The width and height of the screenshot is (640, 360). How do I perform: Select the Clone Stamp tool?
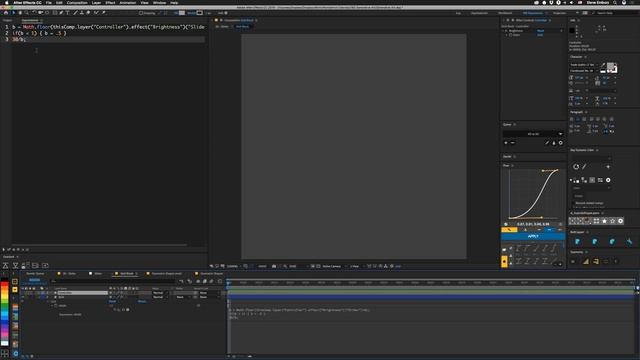82,13
